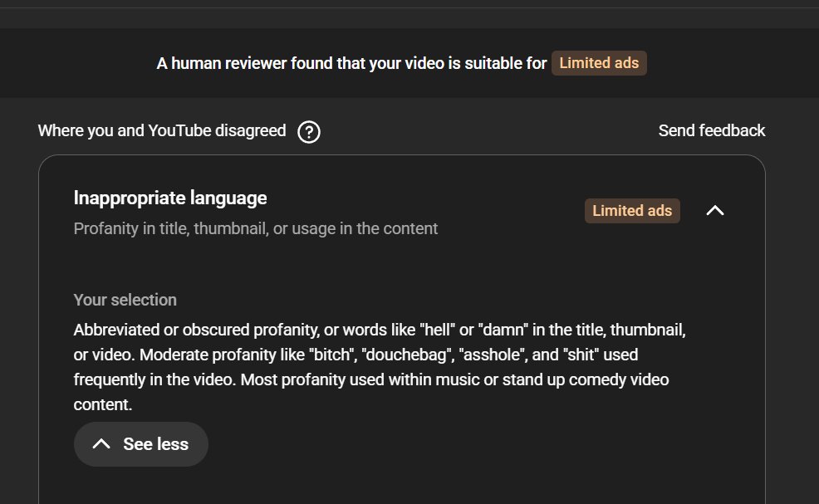The image size is (819, 504).
Task: Click Limited ads badge in Inappropriate language card
Action: pyautogui.click(x=632, y=211)
